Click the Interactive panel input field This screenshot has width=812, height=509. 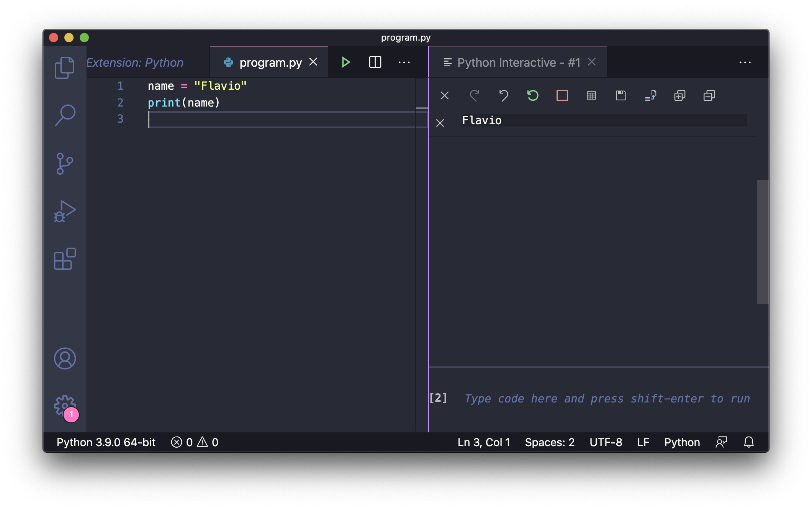tap(606, 399)
